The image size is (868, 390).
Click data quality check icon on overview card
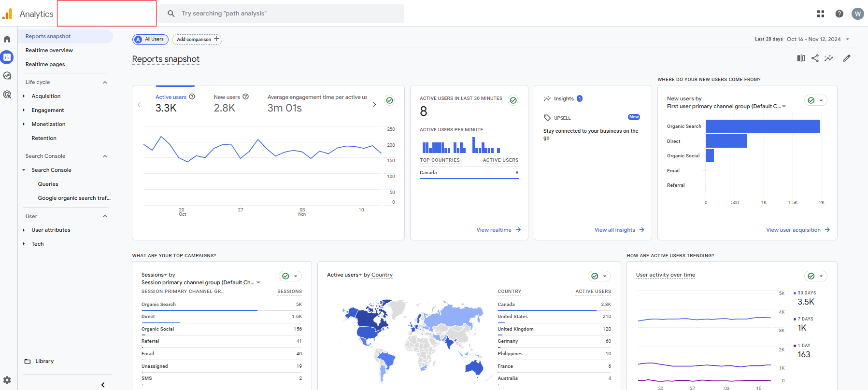point(390,100)
